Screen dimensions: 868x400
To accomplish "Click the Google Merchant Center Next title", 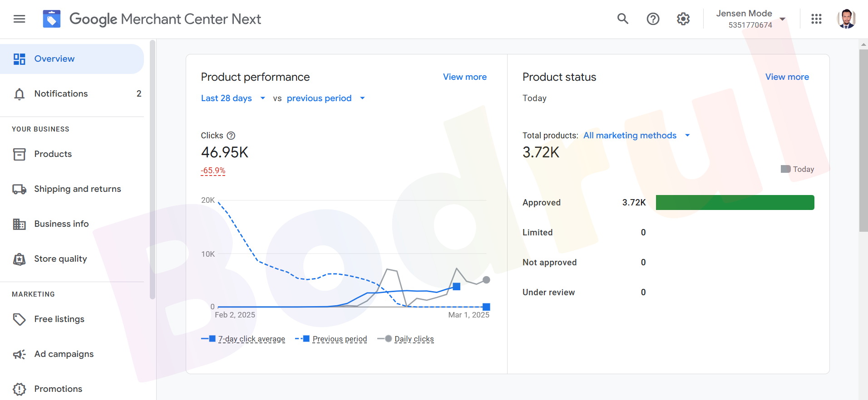I will (165, 19).
